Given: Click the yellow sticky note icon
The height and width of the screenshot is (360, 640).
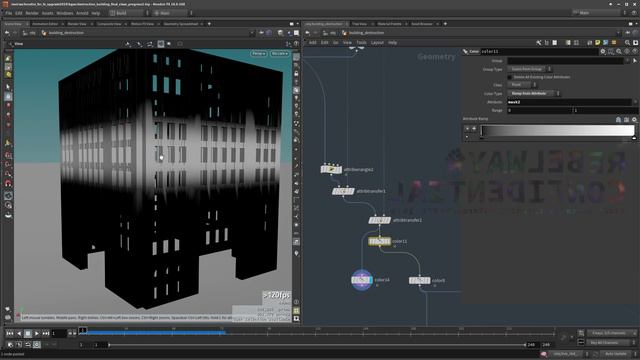Looking at the screenshot, I should click(x=598, y=42).
